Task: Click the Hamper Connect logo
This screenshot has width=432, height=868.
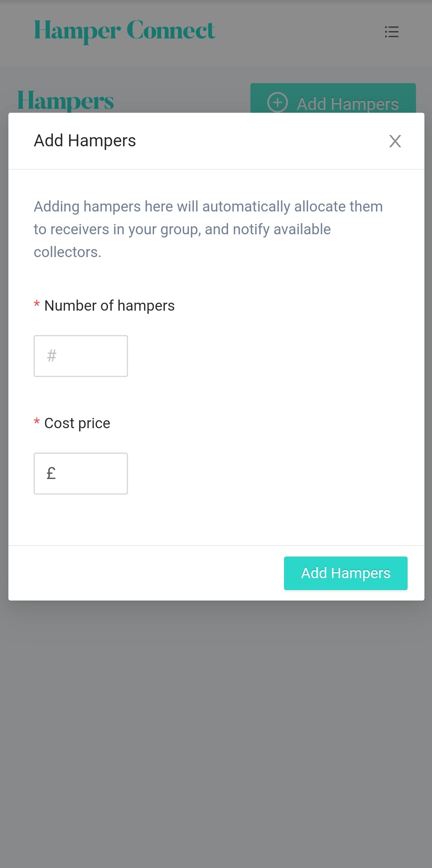Action: 124,31
